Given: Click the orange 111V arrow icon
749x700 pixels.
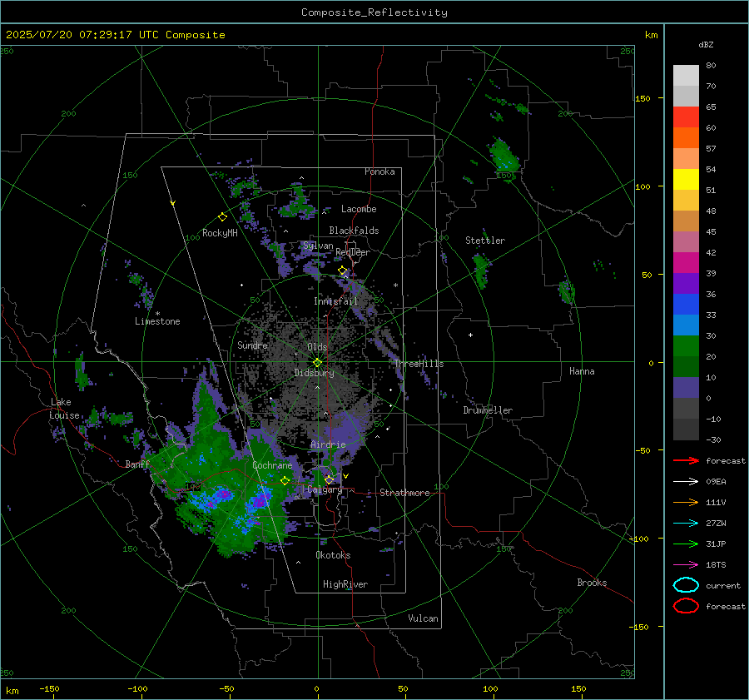Looking at the screenshot, I should tap(686, 502).
